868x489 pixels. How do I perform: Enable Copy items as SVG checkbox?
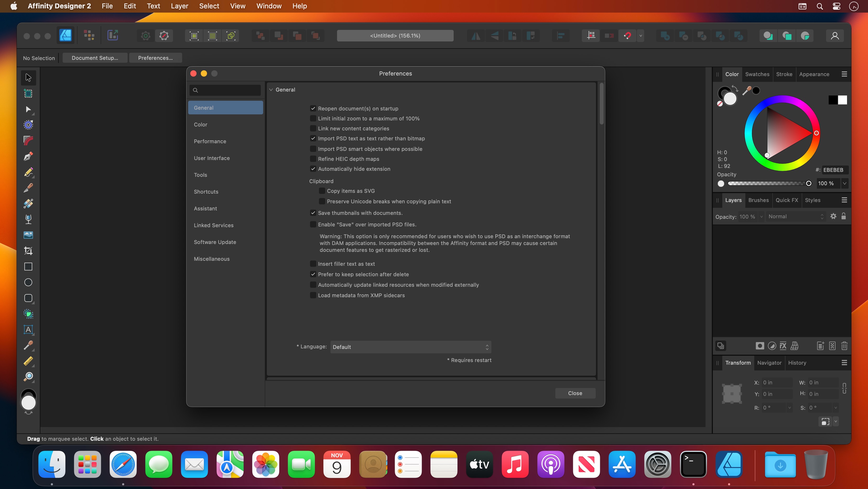click(322, 191)
